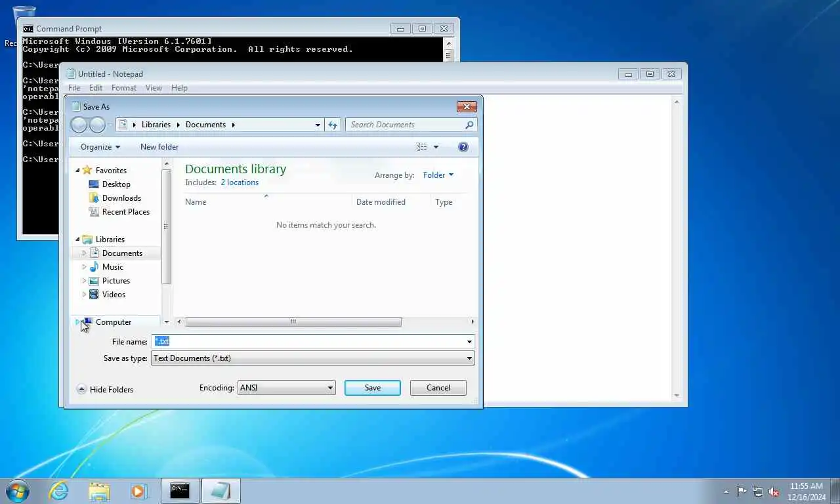The image size is (840, 504).
Task: Open Notepad Edit menu
Action: point(96,88)
